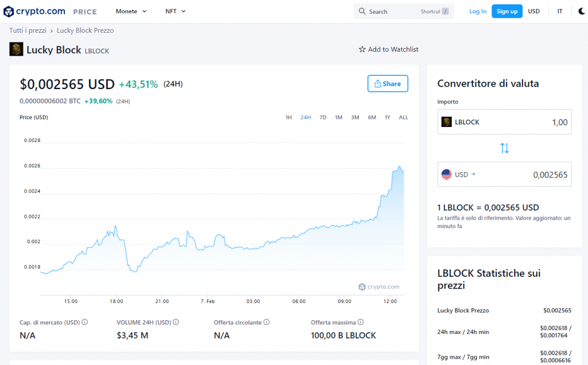The image size is (588, 365).
Task: Click the LBLOCK icon in converter
Action: click(x=446, y=122)
